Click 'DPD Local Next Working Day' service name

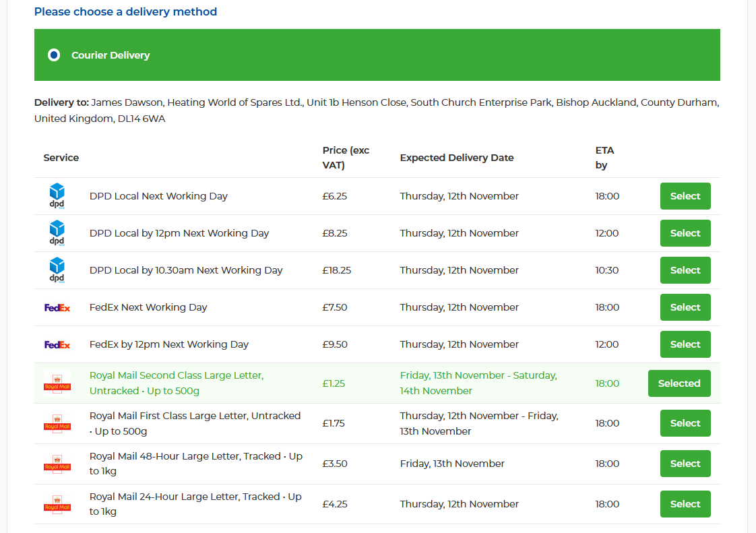coord(158,196)
